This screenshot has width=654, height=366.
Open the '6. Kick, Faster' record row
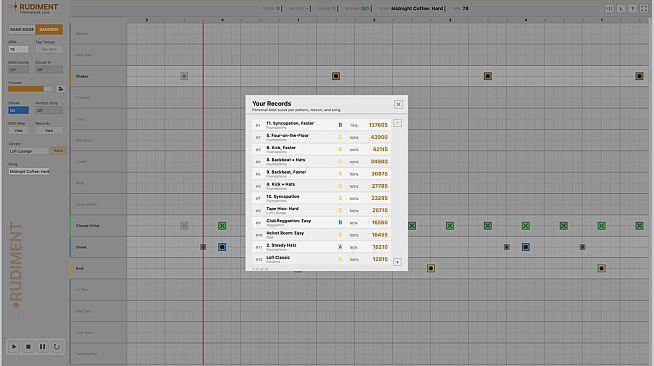(x=322, y=149)
